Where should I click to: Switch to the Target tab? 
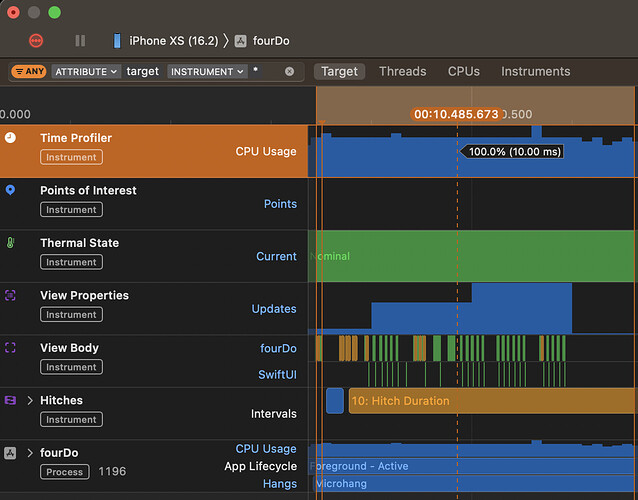(339, 72)
